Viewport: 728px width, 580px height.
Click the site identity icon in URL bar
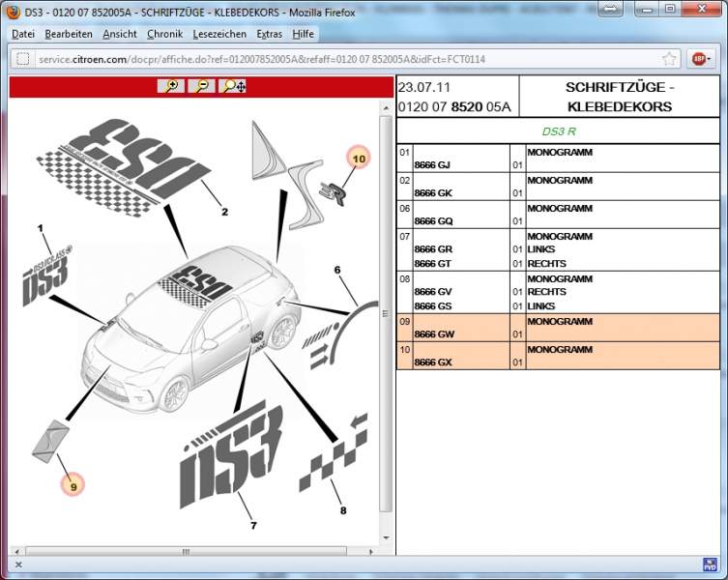point(23,59)
